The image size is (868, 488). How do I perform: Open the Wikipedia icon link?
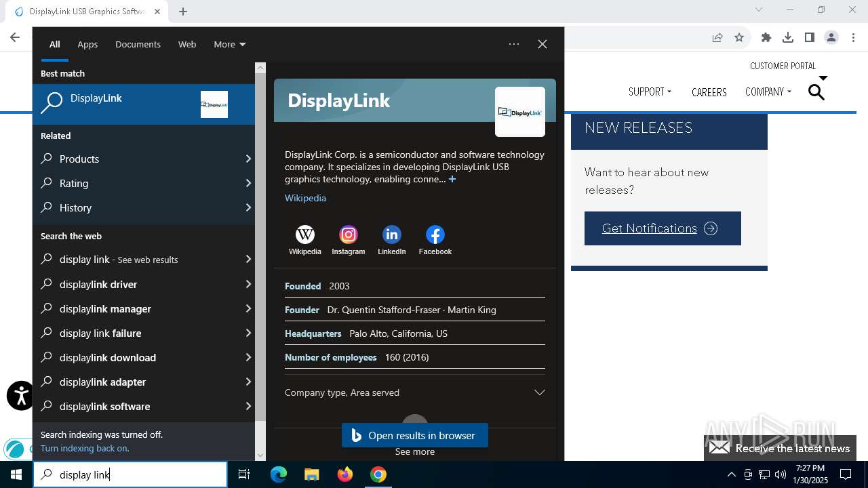305,235
